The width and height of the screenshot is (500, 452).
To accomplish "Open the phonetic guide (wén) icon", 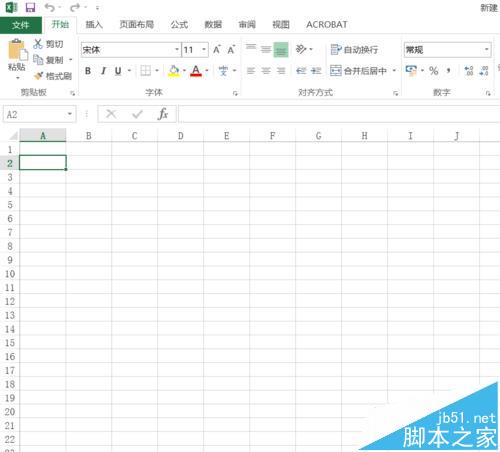I will [223, 71].
